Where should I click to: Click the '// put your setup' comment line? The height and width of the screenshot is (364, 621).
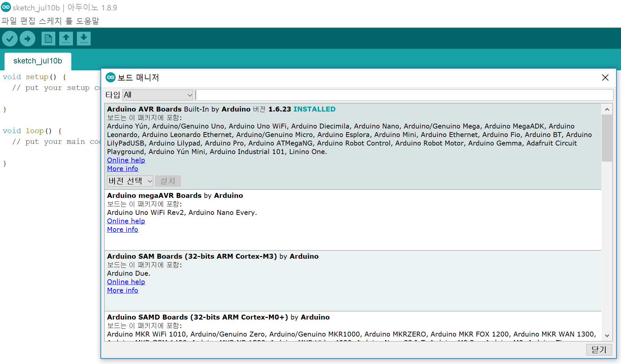coord(56,88)
